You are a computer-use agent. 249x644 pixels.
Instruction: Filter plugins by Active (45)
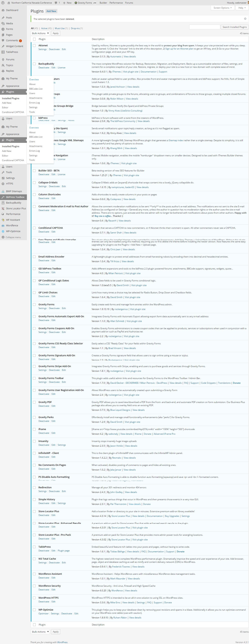(x=47, y=28)
